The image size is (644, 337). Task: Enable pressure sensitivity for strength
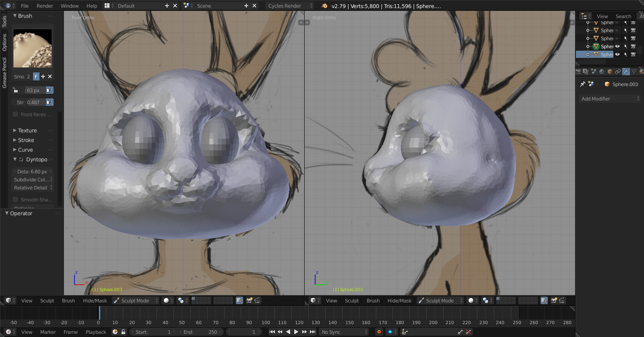[50, 102]
